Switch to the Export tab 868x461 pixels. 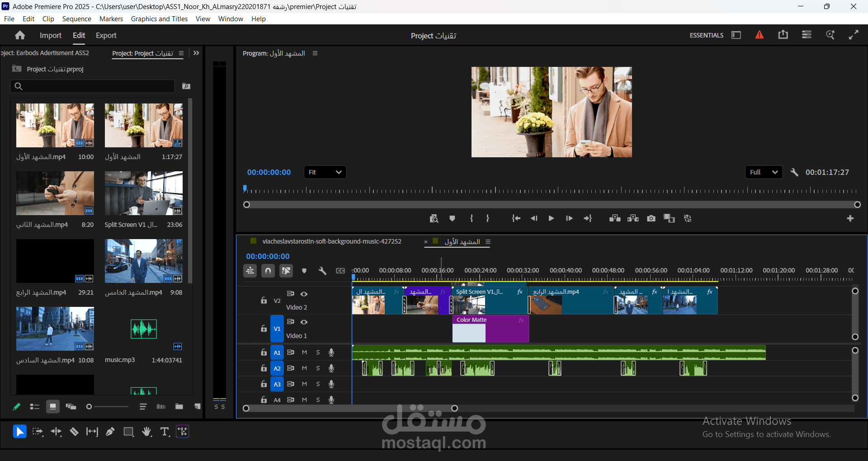coord(106,35)
